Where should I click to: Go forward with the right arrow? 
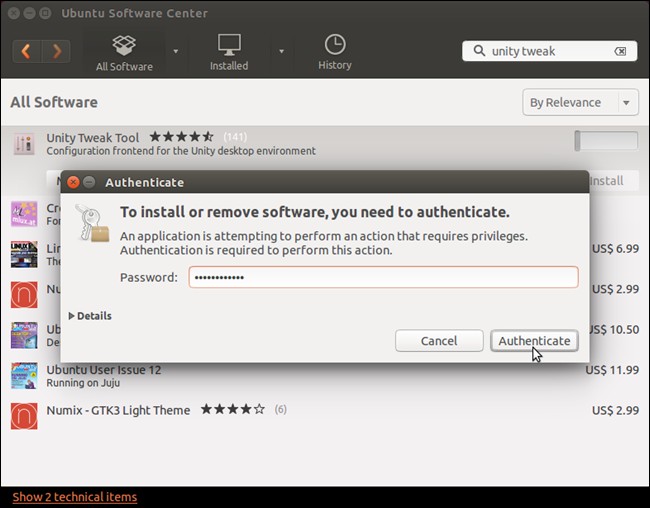(56, 51)
